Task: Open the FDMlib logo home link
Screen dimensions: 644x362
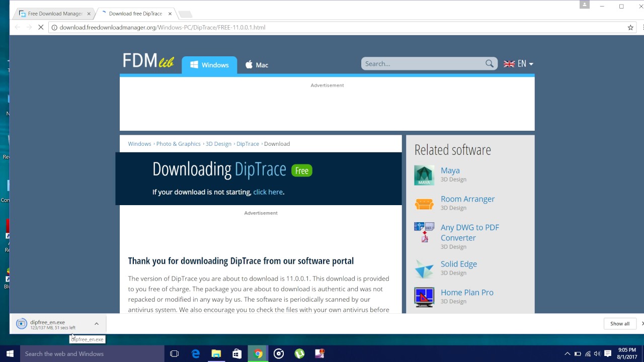Action: [x=148, y=61]
